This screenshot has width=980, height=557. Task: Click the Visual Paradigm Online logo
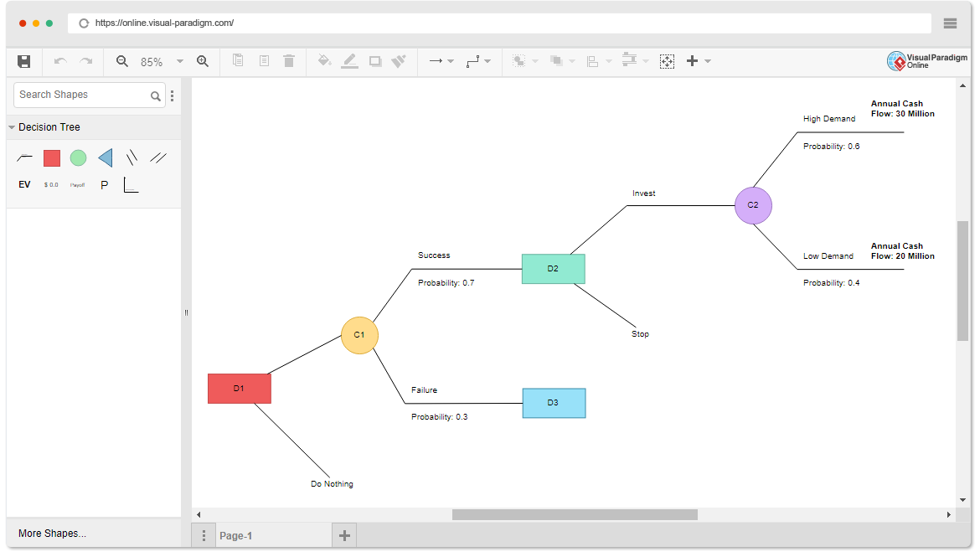(x=927, y=61)
